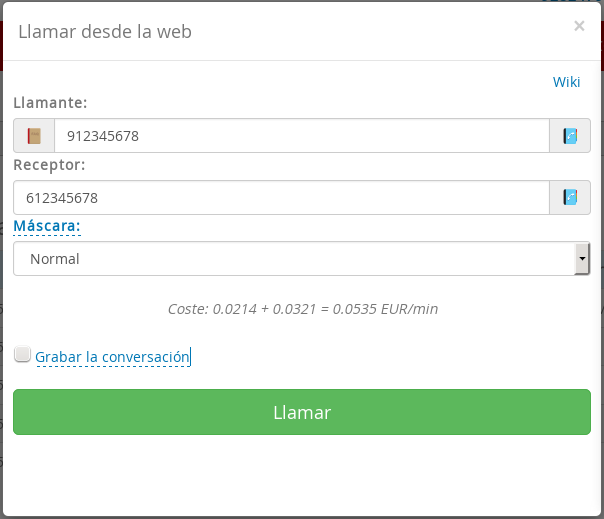The width and height of the screenshot is (604, 519).
Task: Click the Llamar desde la web title
Action: pyautogui.click(x=105, y=32)
